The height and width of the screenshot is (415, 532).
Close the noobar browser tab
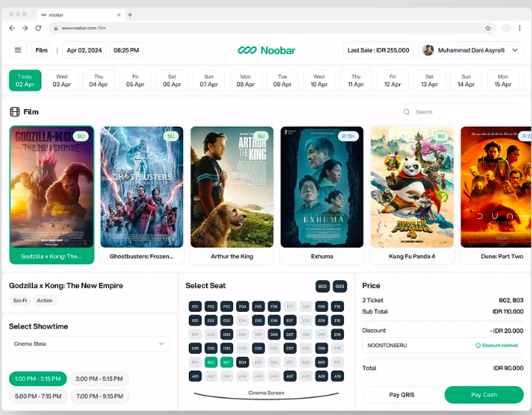point(119,15)
